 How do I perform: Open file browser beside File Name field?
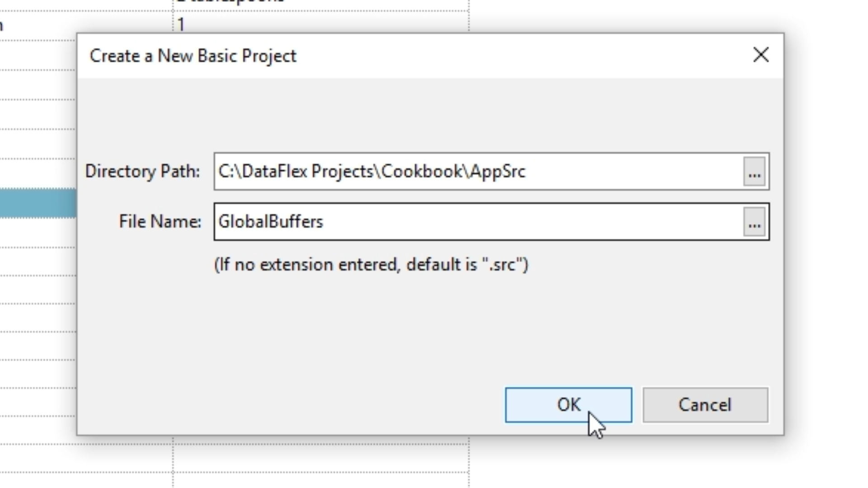[x=754, y=222]
